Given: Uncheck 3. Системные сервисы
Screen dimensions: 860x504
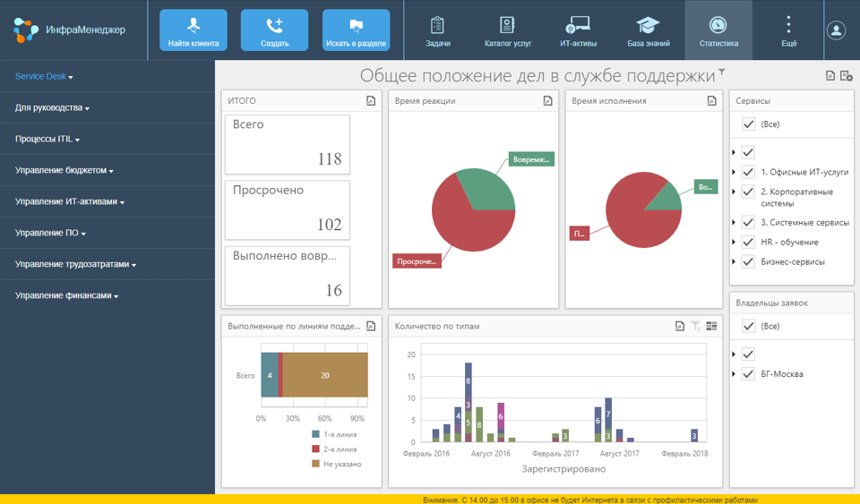Looking at the screenshot, I should click(748, 222).
